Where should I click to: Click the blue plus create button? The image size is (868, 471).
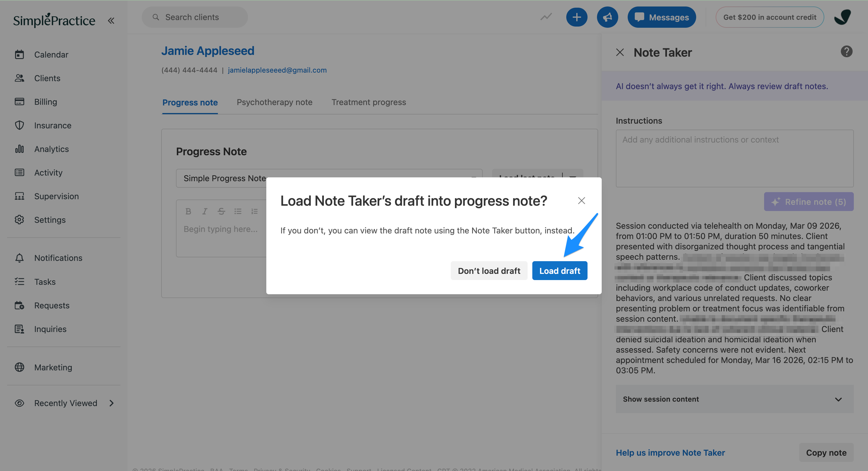(x=577, y=17)
